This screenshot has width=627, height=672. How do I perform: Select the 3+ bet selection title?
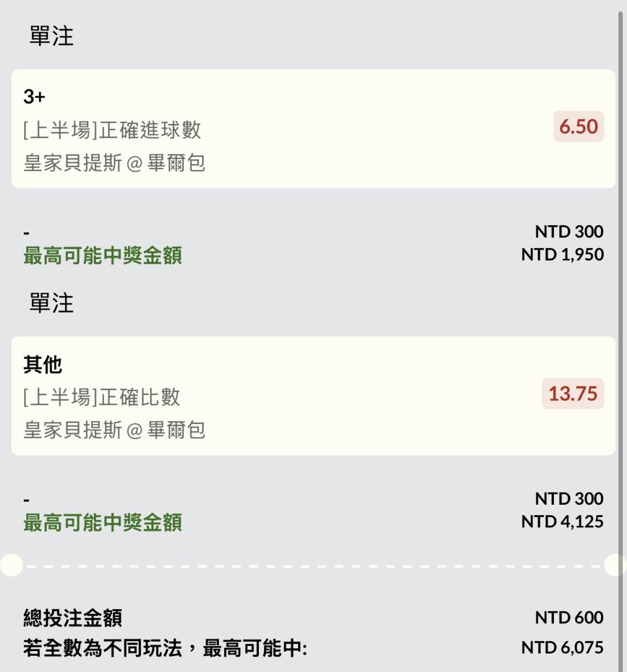click(34, 96)
